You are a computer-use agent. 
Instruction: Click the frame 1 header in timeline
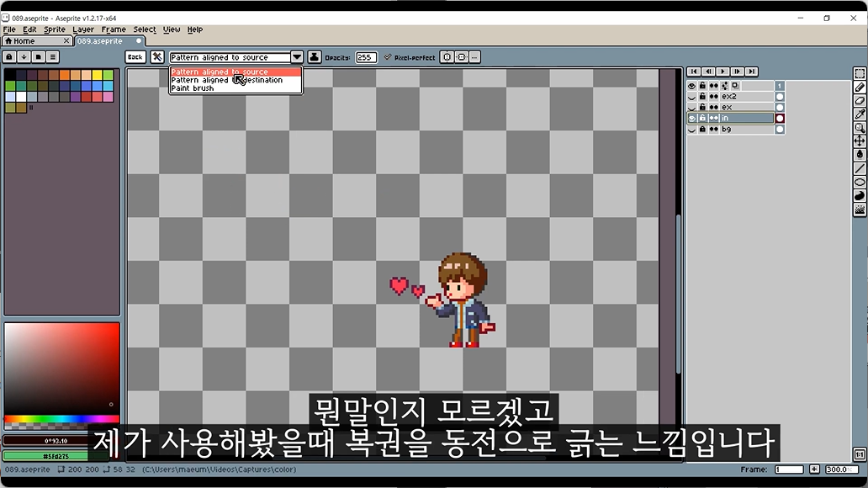tap(780, 86)
